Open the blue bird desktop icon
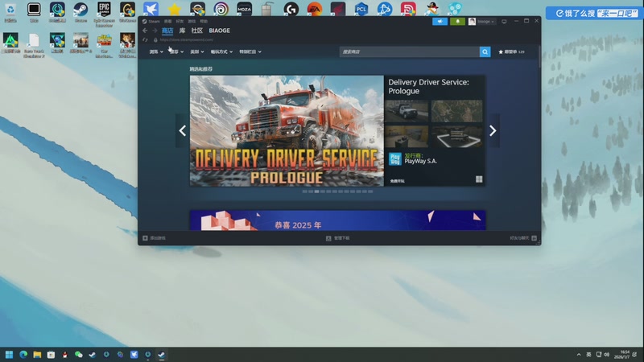644x362 pixels. 151,9
